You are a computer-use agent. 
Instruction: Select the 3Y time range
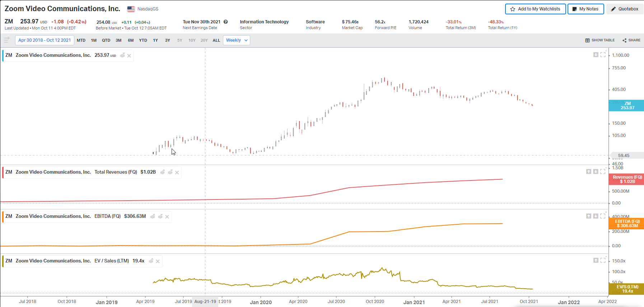[x=168, y=40]
